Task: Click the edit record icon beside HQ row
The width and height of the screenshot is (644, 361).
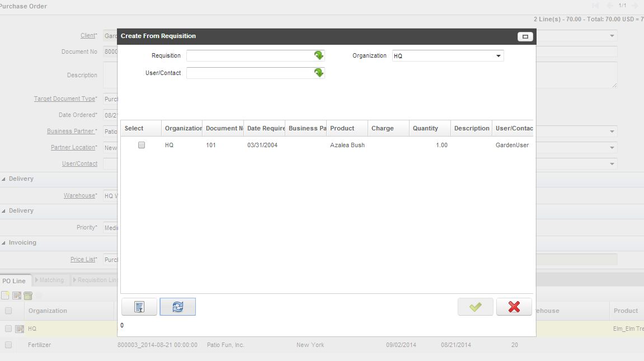Action: [x=19, y=329]
